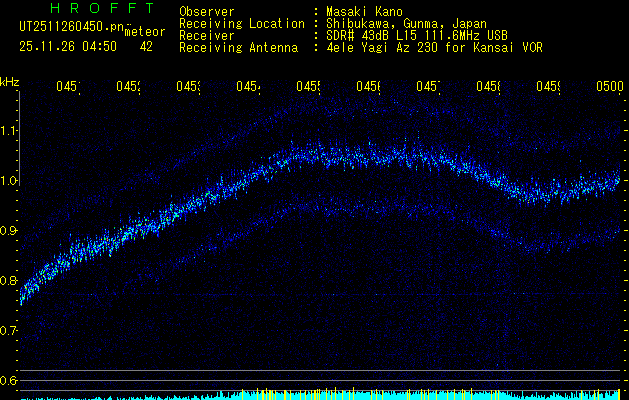The width and height of the screenshot is (629, 400).
Task: Click the 1.0 kHz frequency axis label
Action: tap(9, 180)
